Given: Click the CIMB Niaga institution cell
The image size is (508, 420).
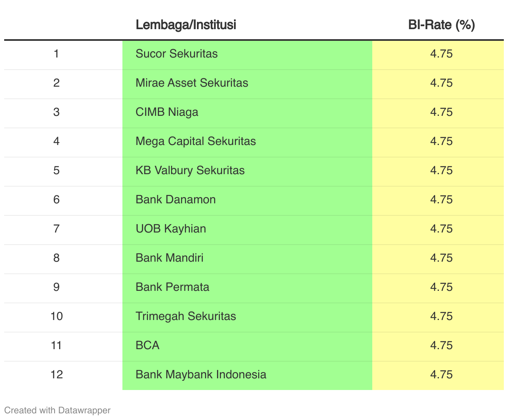Looking at the screenshot, I should click(167, 112).
